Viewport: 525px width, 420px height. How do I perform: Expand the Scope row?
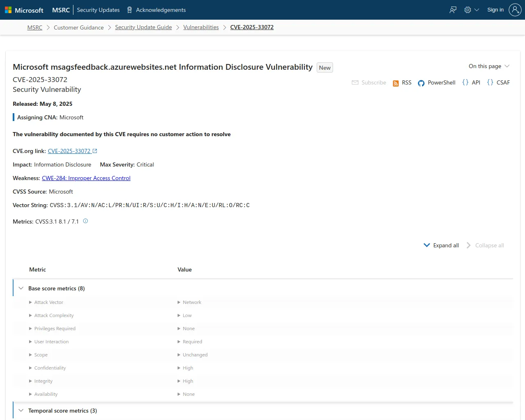pos(30,355)
